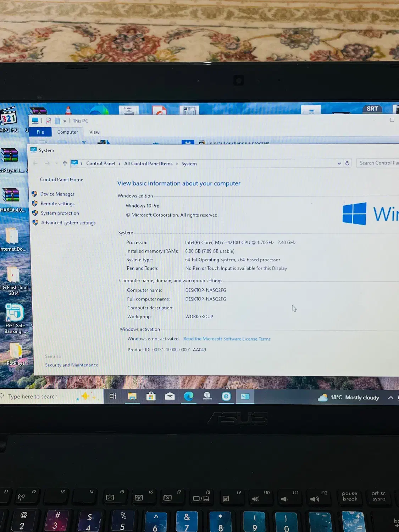Open the Computer ribbon tab

67,132
